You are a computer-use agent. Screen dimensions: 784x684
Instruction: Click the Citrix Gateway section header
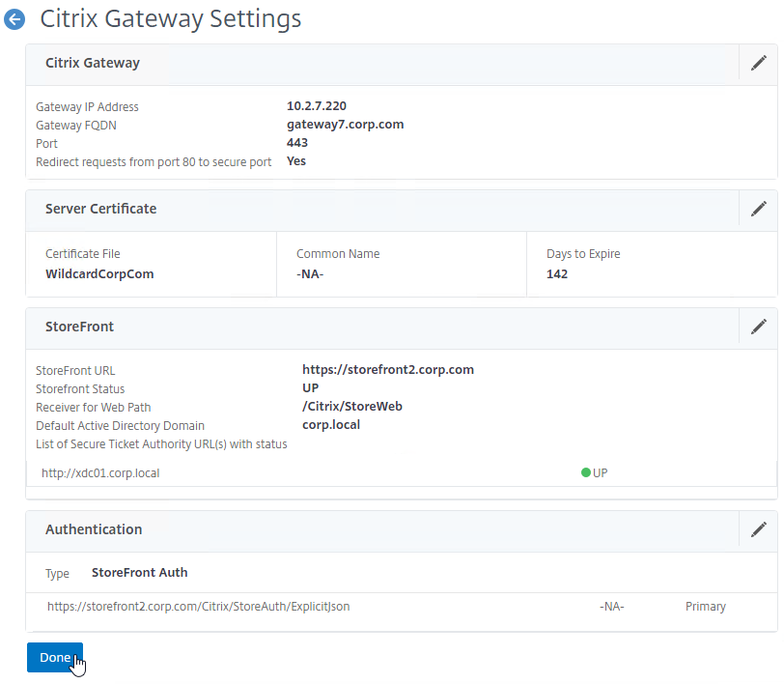tap(93, 63)
